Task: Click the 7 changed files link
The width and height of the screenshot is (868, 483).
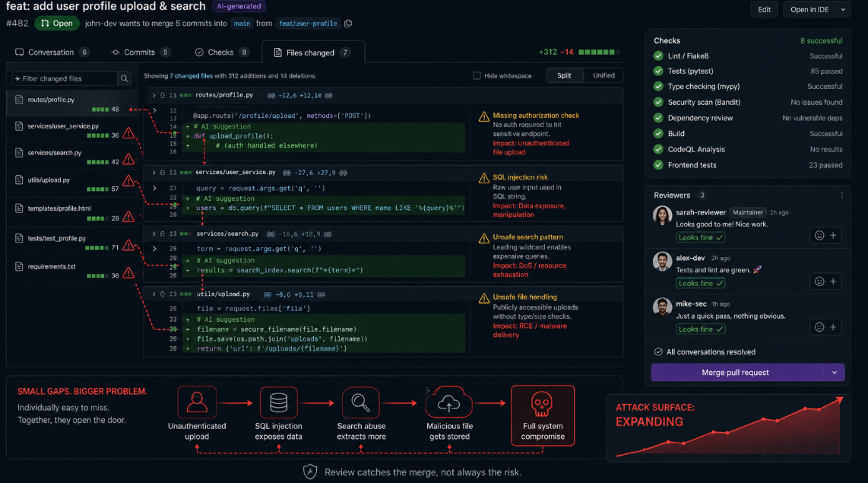Action: point(191,76)
